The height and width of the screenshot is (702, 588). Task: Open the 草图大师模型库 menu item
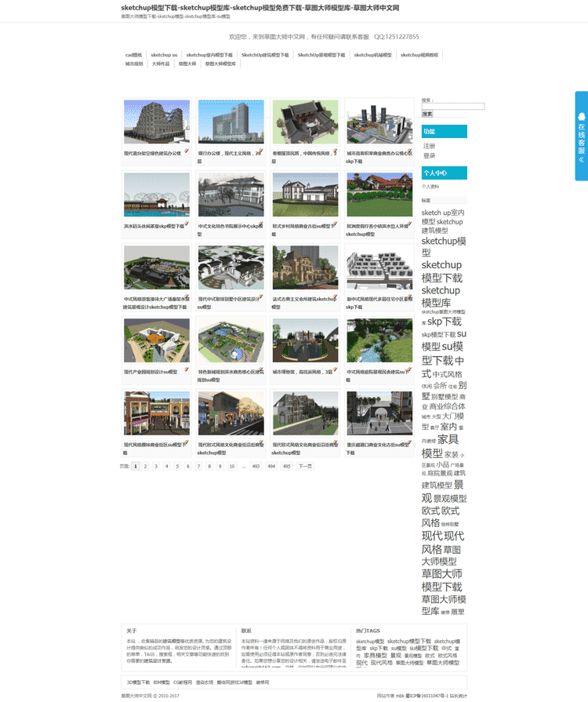(x=220, y=64)
